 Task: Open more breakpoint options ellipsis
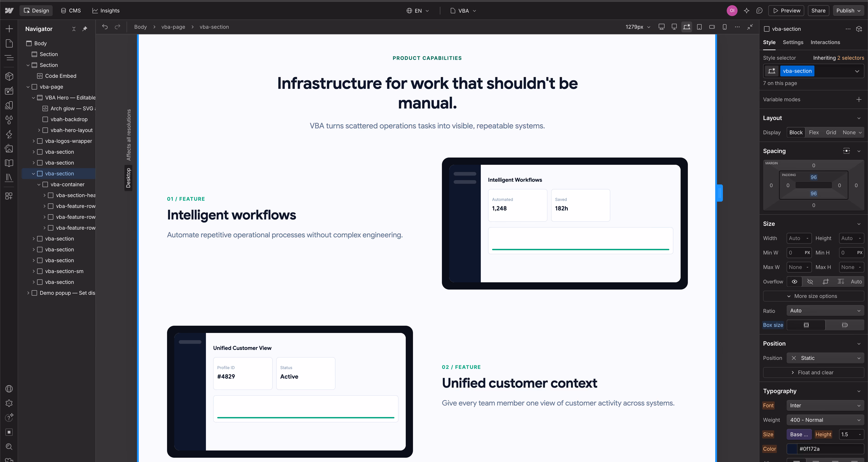(x=737, y=27)
